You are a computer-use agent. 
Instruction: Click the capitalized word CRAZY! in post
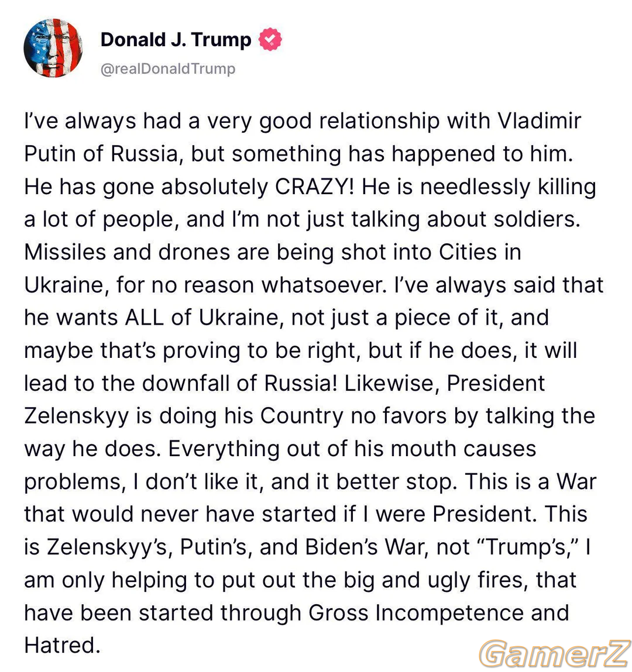(x=315, y=187)
